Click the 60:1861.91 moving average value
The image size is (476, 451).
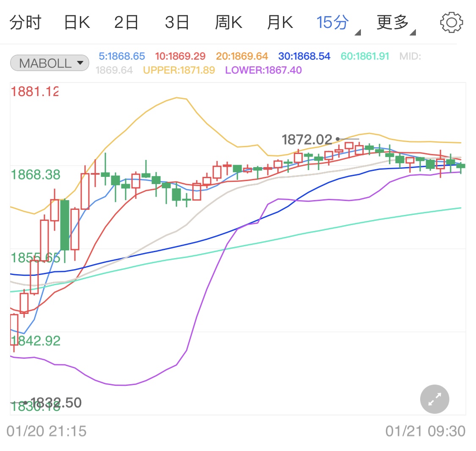coord(365,56)
